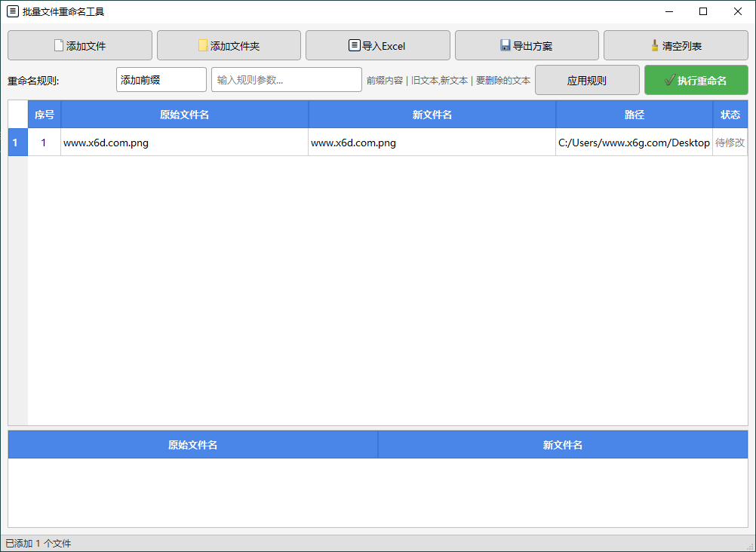Click the 待修改 status cell
The height and width of the screenshot is (552, 756).
click(730, 143)
